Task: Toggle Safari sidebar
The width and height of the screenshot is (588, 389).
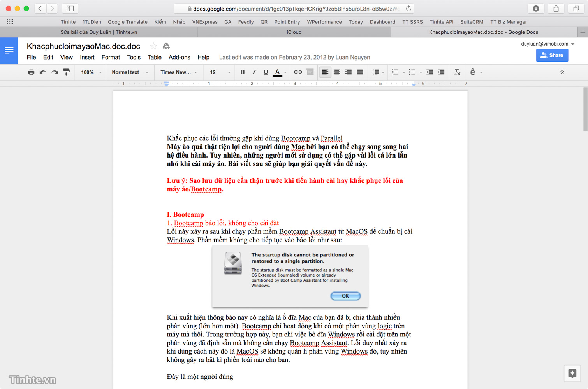Action: pos(70,8)
